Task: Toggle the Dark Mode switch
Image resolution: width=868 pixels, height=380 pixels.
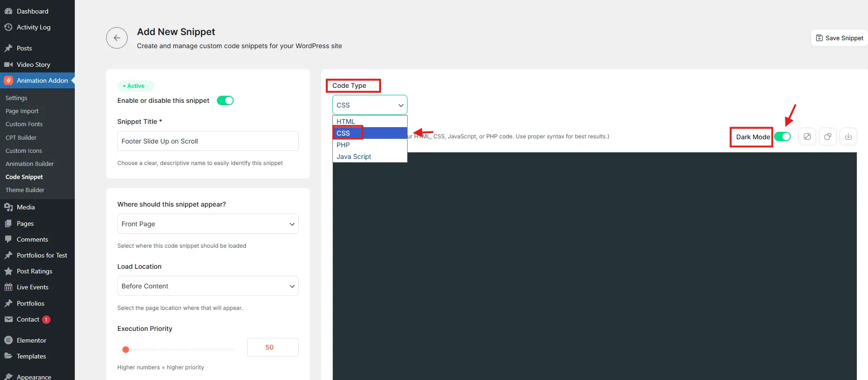Action: point(782,136)
